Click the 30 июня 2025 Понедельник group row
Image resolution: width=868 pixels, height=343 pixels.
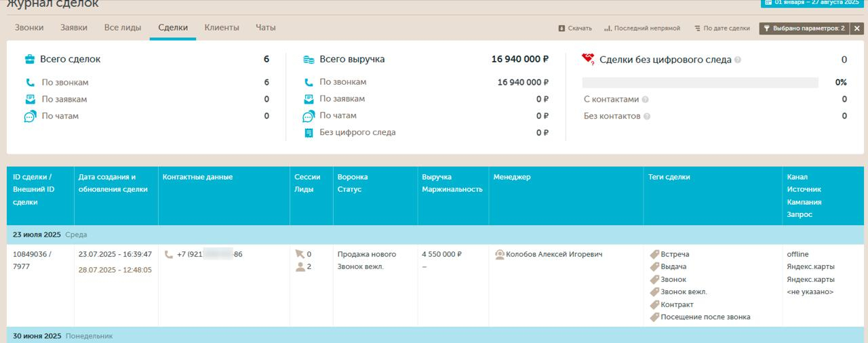[435, 336]
